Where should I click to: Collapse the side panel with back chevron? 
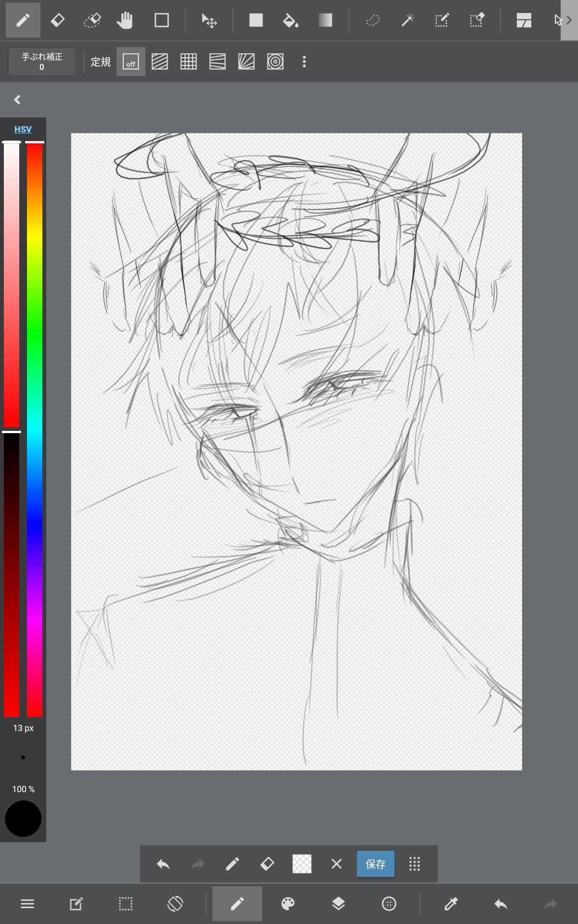[x=17, y=100]
